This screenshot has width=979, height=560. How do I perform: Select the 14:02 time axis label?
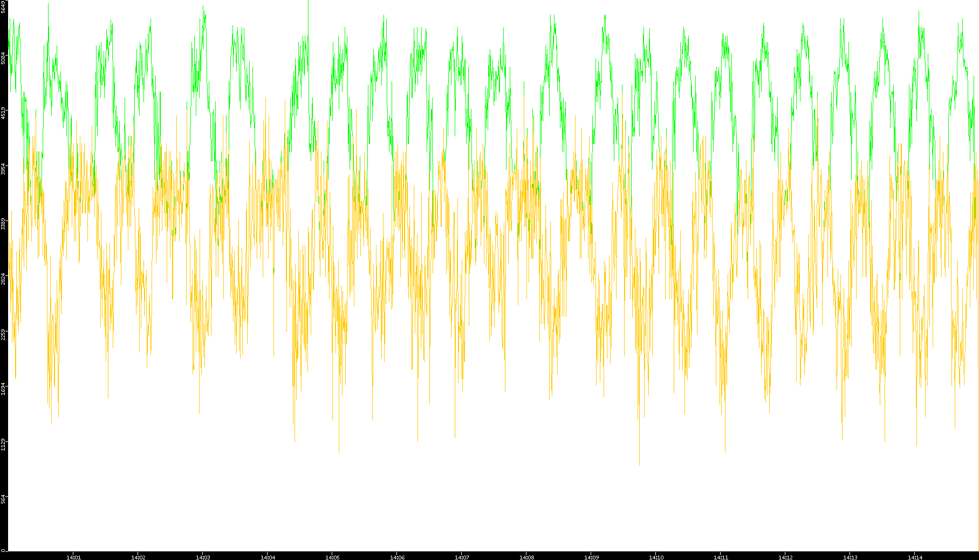coord(138,557)
